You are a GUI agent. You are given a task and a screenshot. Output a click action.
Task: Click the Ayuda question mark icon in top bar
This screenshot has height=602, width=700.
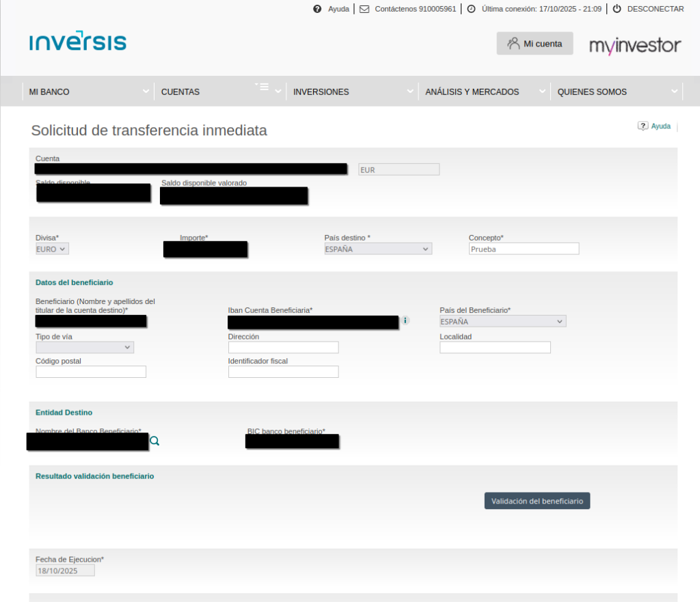click(x=317, y=9)
